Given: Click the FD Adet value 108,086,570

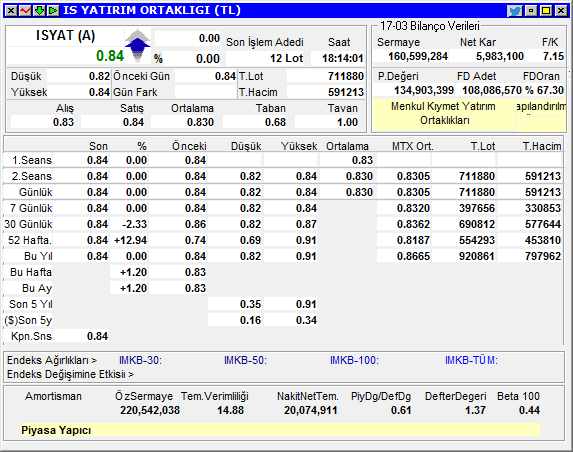Looking at the screenshot, I should coord(492,90).
